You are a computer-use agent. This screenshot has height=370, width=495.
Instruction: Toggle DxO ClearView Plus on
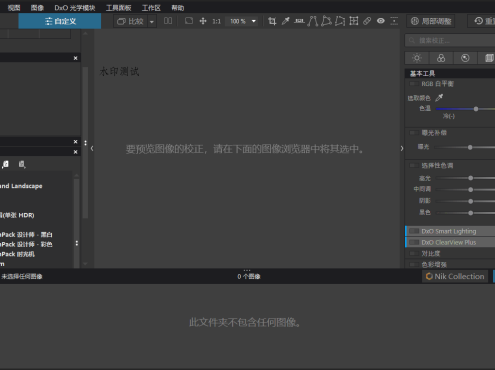pyautogui.click(x=414, y=242)
